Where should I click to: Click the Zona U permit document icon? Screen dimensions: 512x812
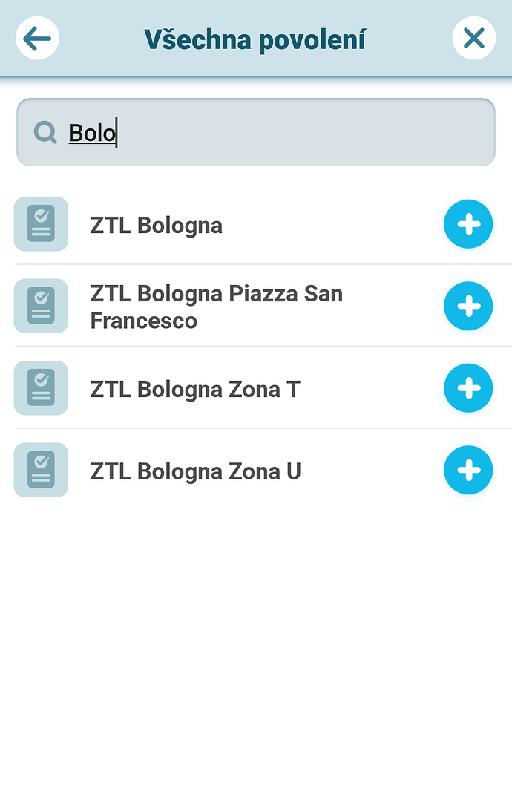tap(41, 470)
